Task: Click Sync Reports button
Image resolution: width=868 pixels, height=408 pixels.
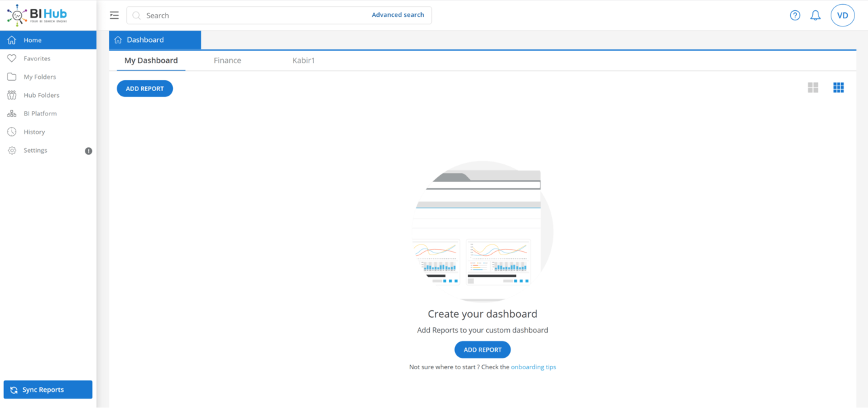Action: pos(48,390)
